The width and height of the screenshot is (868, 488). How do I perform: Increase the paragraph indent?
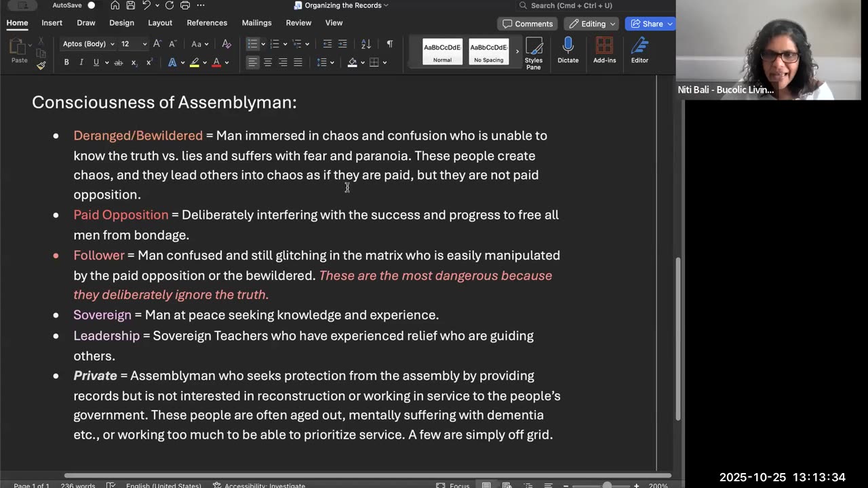[x=343, y=44]
